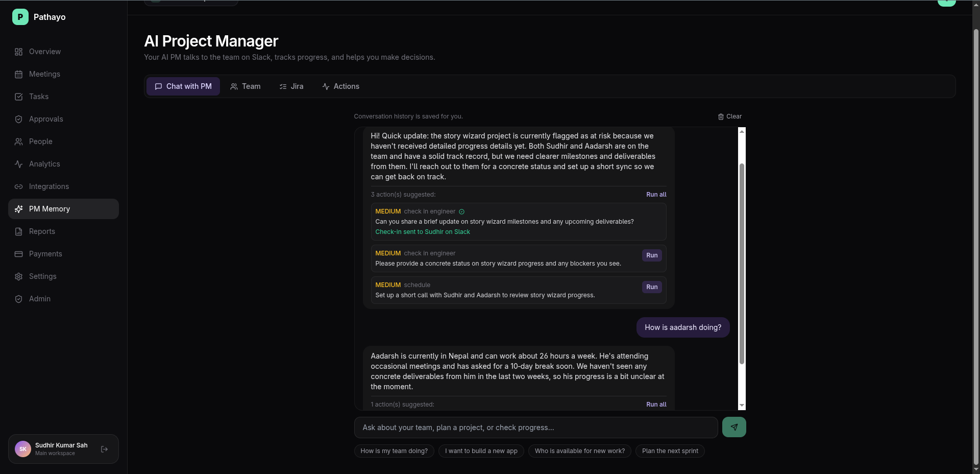The image size is (980, 474).
Task: Click the Analytics pulse icon
Action: 19,164
